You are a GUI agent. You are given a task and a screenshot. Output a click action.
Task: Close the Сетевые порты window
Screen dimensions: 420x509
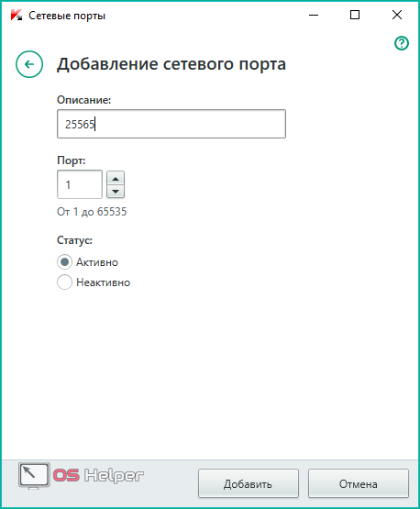point(397,15)
